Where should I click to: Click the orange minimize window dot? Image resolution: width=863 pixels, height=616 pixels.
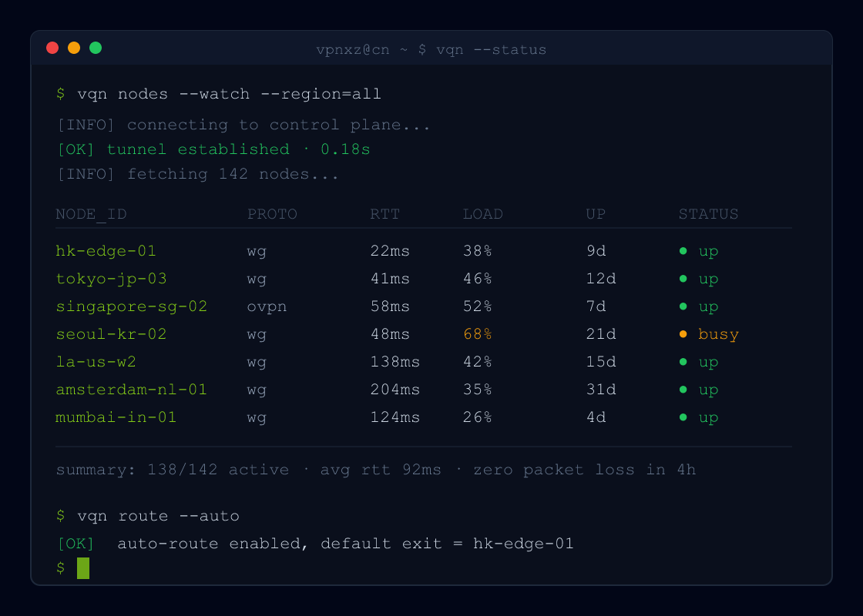tap(74, 48)
